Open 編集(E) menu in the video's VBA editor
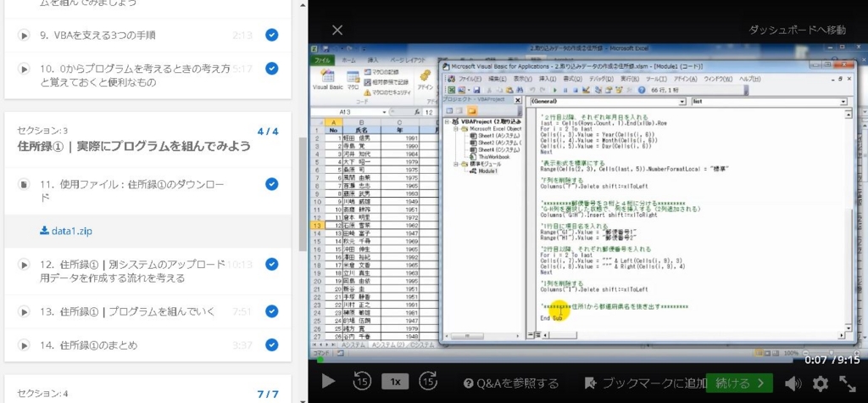This screenshot has height=403, width=868. 497,79
